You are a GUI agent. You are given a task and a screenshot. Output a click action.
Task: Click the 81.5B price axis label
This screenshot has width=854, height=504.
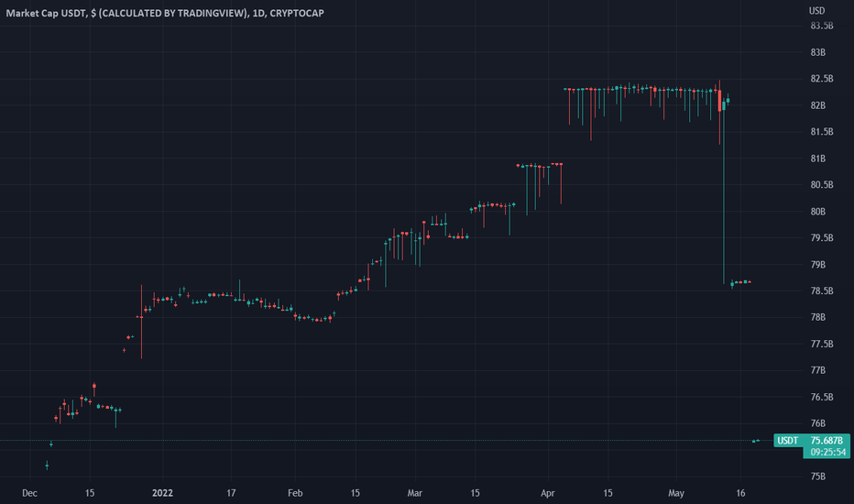tap(821, 132)
